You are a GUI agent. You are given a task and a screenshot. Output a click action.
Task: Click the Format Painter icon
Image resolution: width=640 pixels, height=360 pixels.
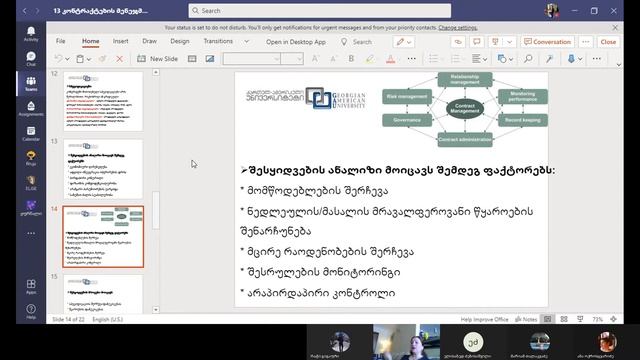point(102,59)
